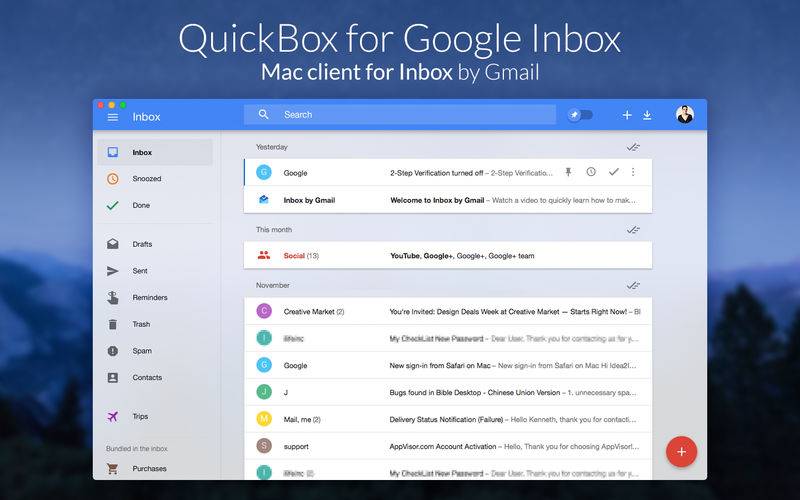Open the Purchases bundle
The image size is (800, 500).
point(155,468)
